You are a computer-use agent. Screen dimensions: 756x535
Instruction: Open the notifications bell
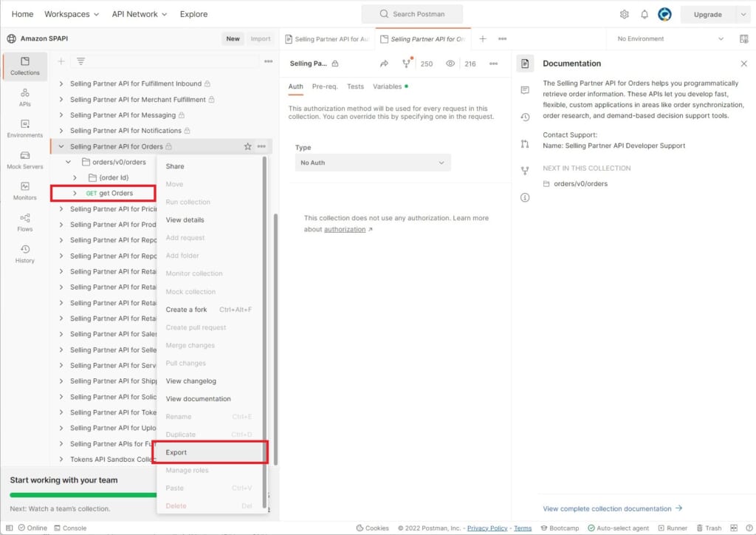tap(644, 15)
